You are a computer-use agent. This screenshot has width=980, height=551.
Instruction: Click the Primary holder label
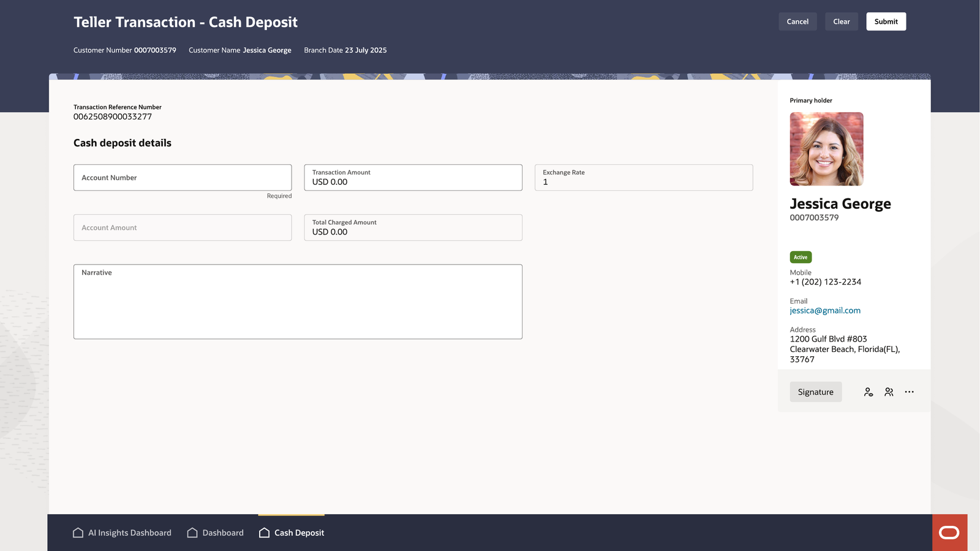[811, 100]
